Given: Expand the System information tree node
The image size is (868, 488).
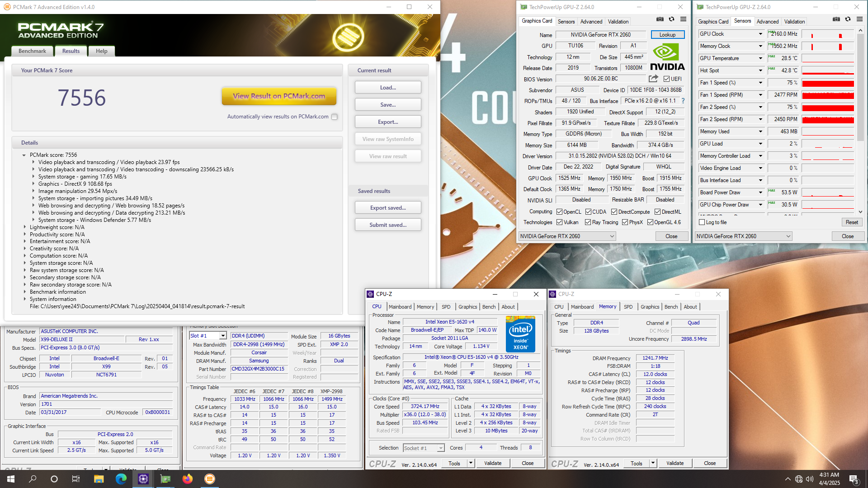Looking at the screenshot, I should pyautogui.click(x=25, y=299).
